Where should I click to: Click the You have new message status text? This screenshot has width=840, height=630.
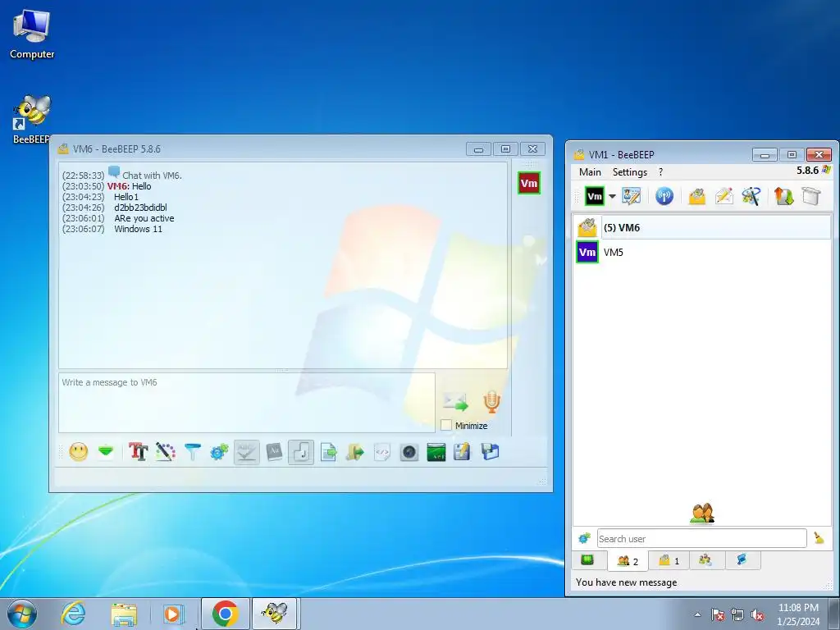pyautogui.click(x=626, y=582)
